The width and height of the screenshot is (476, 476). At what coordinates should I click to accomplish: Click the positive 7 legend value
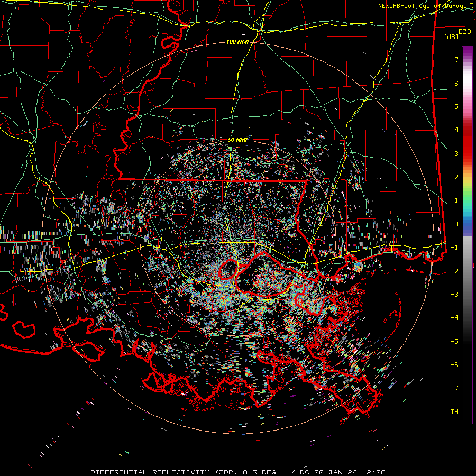click(x=456, y=59)
